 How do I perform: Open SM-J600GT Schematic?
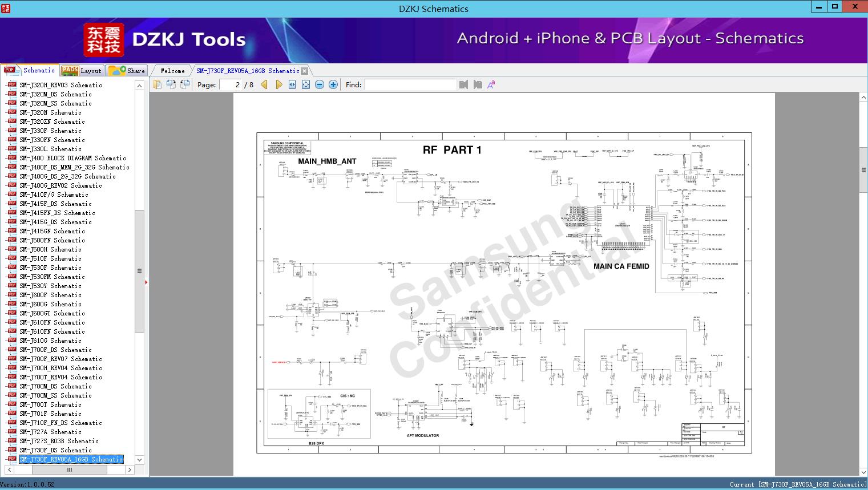[52, 313]
